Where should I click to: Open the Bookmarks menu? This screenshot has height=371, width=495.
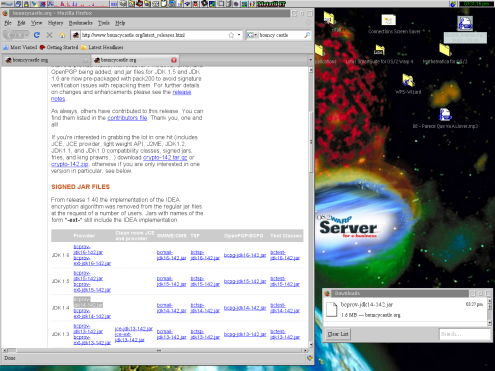(80, 23)
